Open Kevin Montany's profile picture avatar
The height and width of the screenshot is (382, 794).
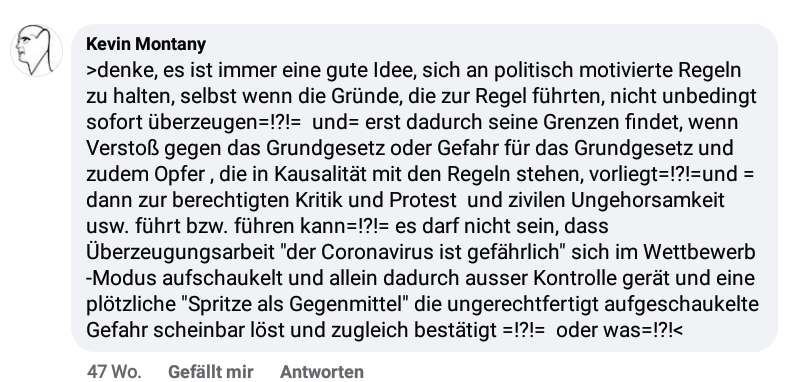[x=36, y=51]
